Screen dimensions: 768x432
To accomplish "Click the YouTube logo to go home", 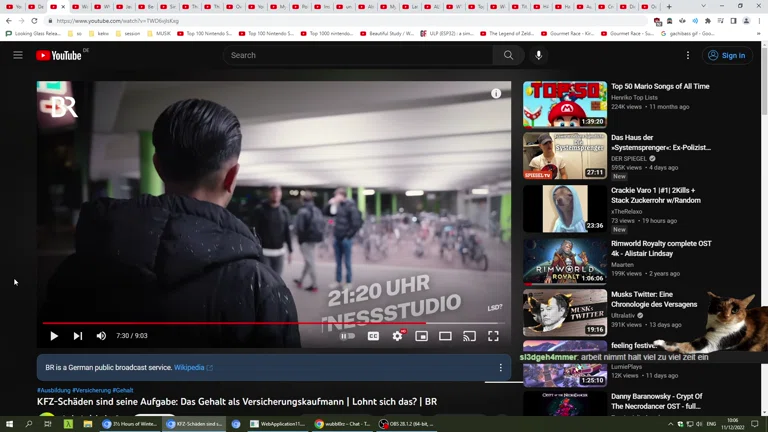I will 59,55.
